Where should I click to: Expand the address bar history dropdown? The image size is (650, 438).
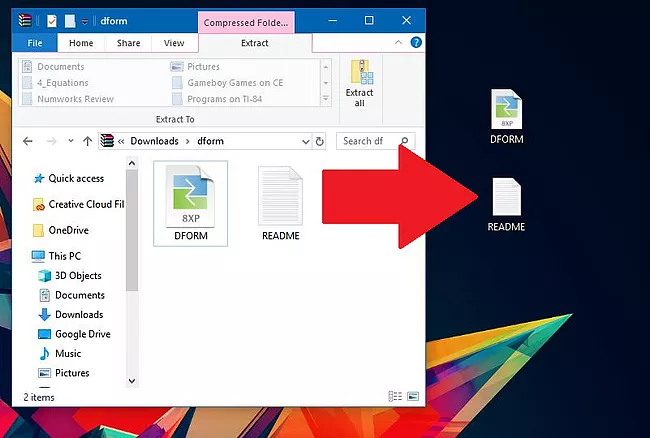coord(307,141)
